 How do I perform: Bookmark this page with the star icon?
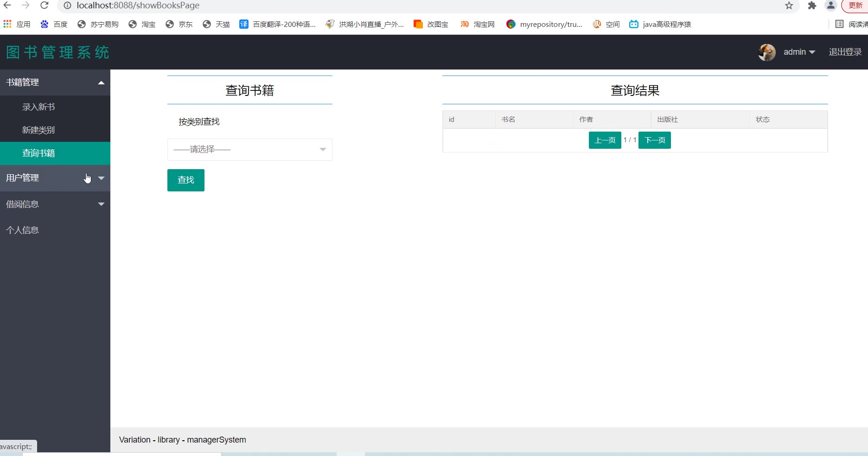click(789, 6)
